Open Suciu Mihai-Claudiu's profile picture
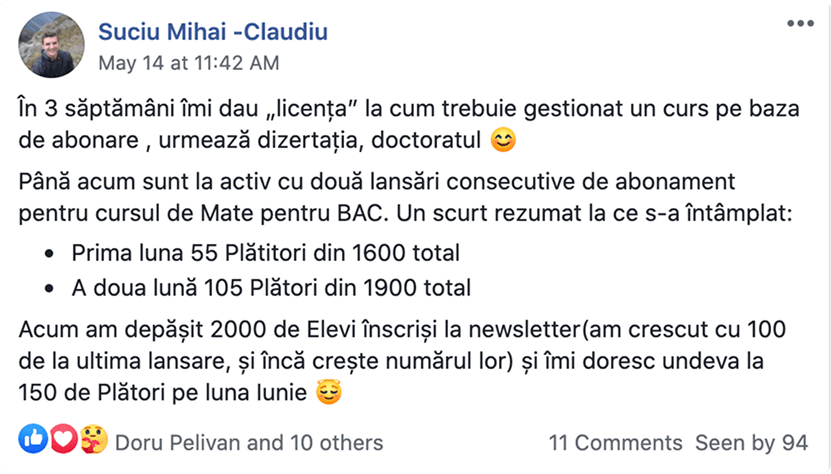 click(x=51, y=45)
